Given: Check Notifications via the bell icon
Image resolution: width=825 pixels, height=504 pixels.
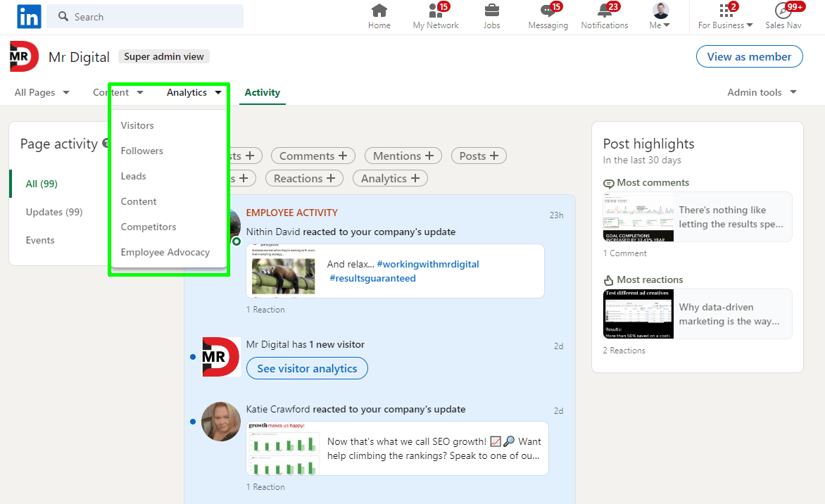Looking at the screenshot, I should [604, 15].
